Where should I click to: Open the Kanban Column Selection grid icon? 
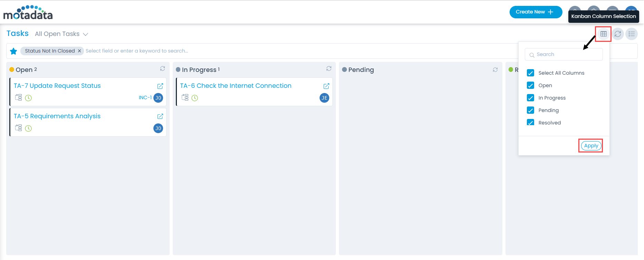point(603,34)
